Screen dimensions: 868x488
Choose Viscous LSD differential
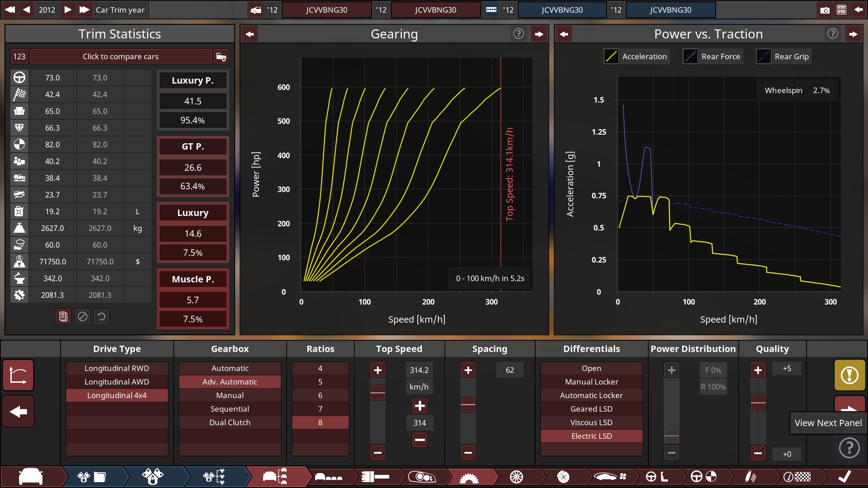(x=591, y=422)
